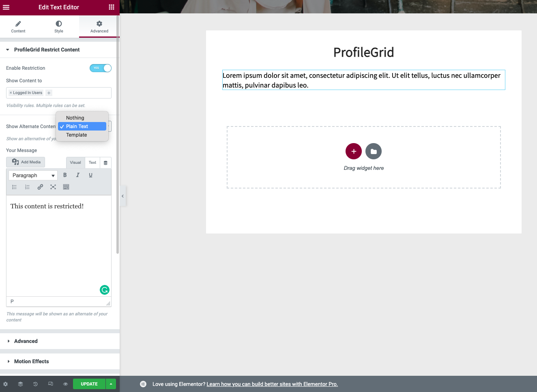Remove the Logged In Users tag
Image resolution: width=537 pixels, height=392 pixels.
(11, 93)
